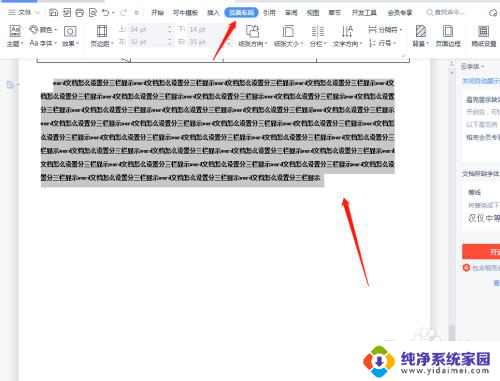The width and height of the screenshot is (500, 381).
Task: Click the 等线 missing font entry
Action: pos(474,192)
